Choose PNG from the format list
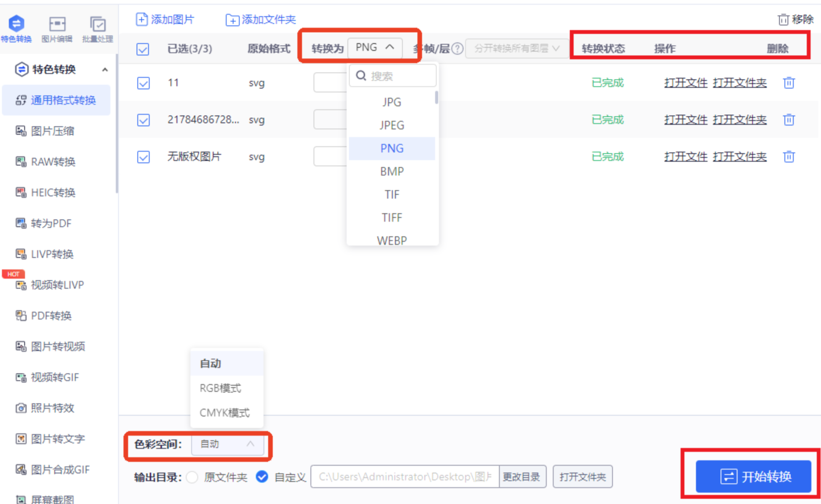Viewport: 821px width, 504px height. [392, 148]
